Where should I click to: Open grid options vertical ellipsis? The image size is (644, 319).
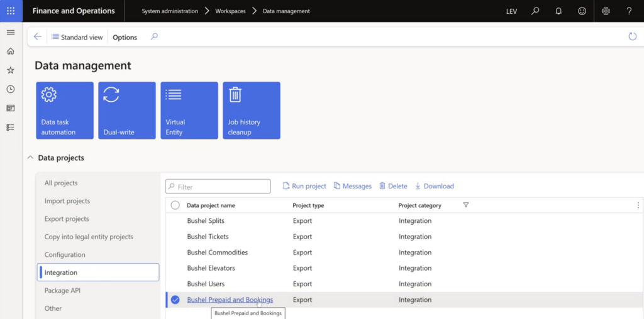point(638,205)
